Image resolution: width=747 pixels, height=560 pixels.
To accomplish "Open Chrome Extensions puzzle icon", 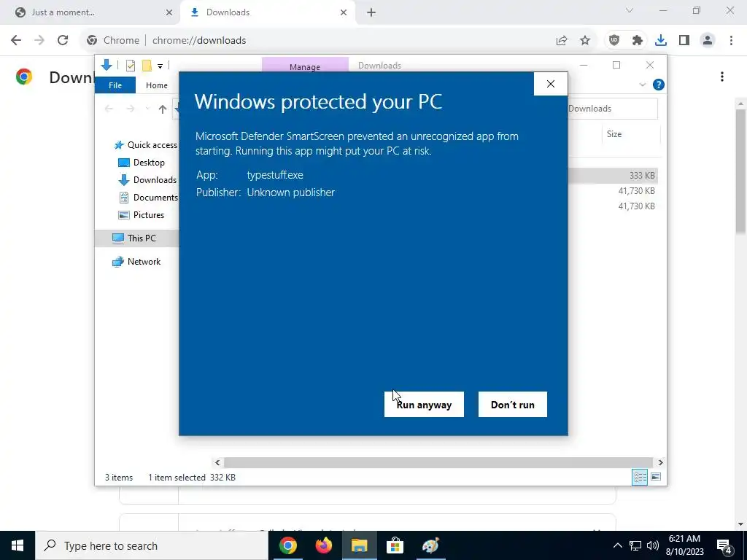I will pos(638,41).
